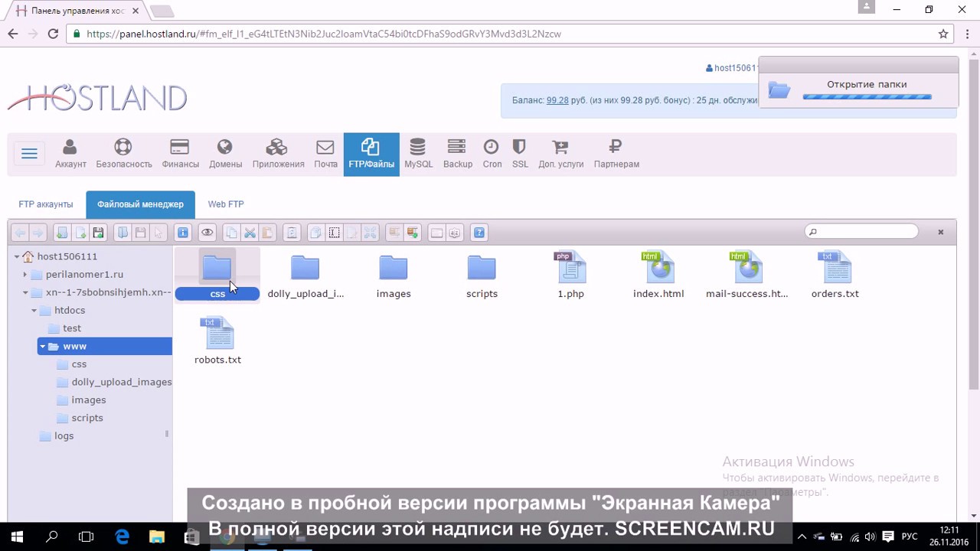Go to the Финансы section

[180, 154]
